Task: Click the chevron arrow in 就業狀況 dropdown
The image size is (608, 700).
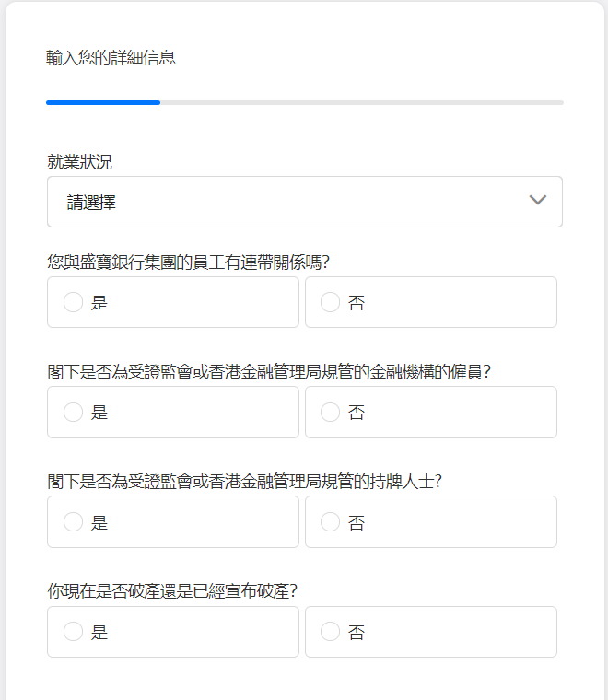Action: pos(537,200)
